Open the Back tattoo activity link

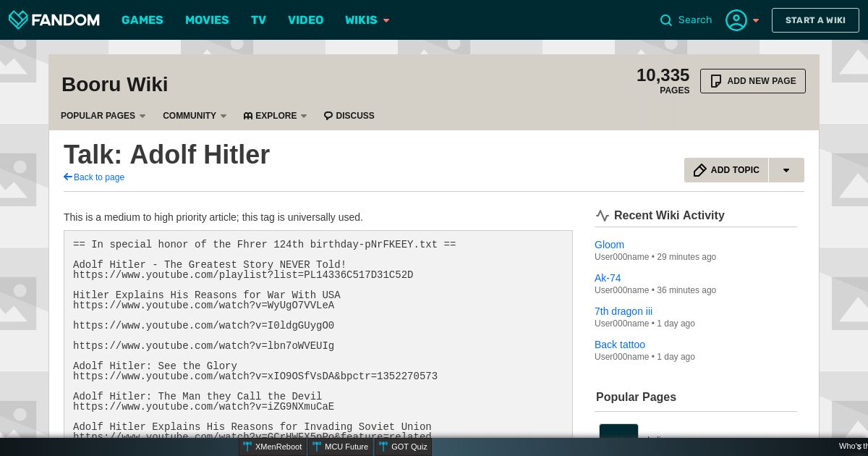click(x=620, y=345)
